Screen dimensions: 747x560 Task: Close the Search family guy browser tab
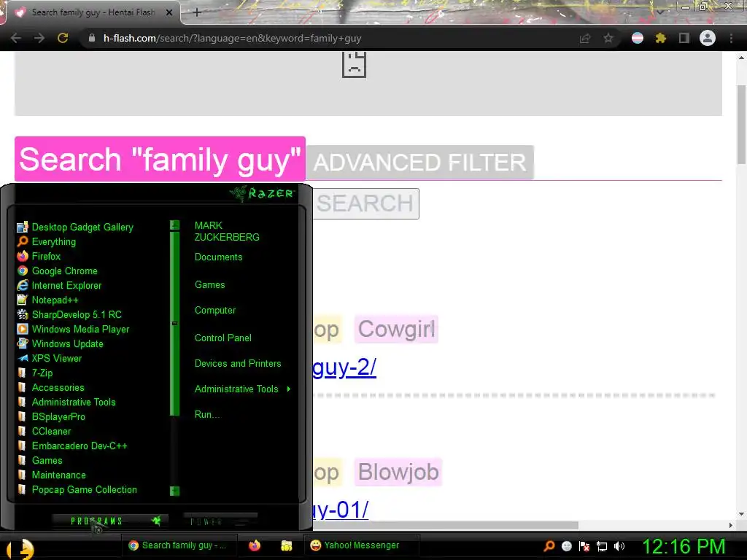tap(169, 12)
